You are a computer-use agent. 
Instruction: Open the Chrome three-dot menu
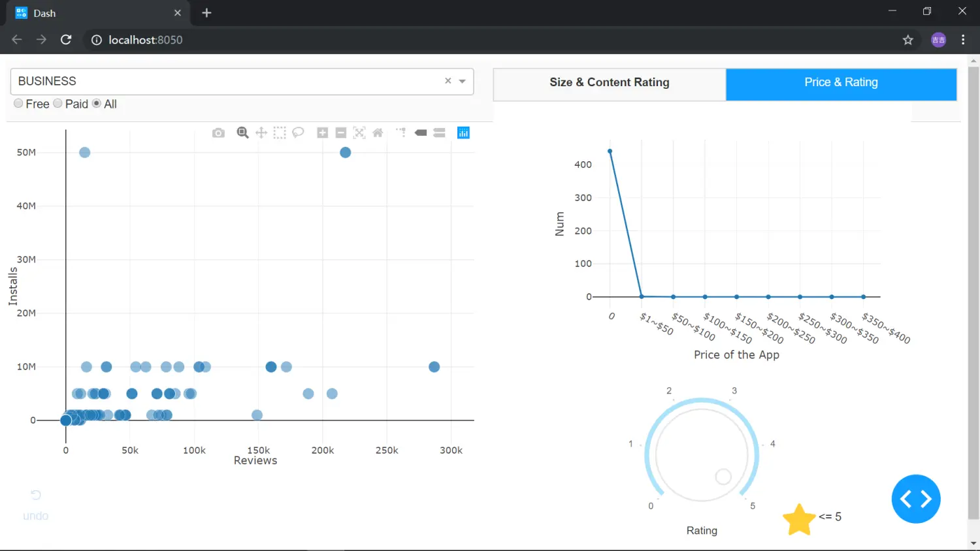[x=963, y=40]
